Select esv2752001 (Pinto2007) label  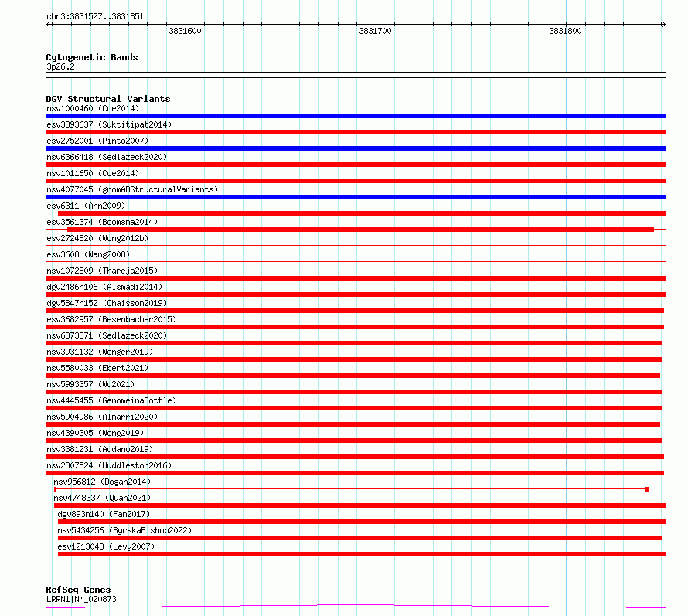tap(97, 141)
